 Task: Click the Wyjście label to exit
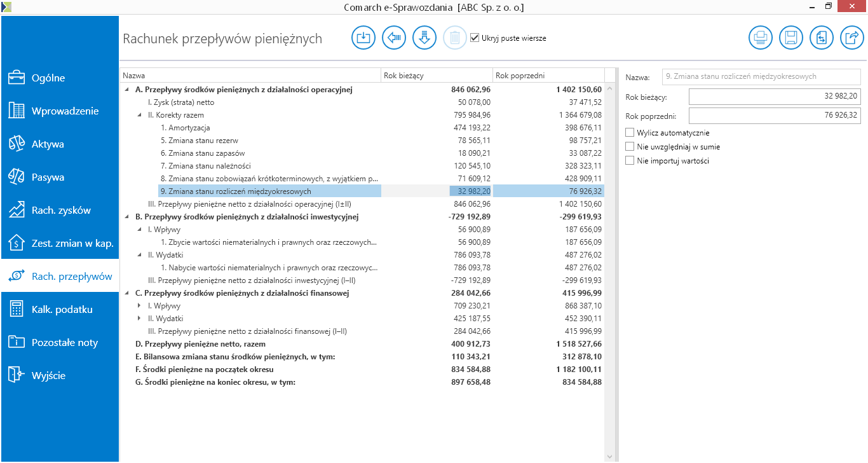coord(49,376)
